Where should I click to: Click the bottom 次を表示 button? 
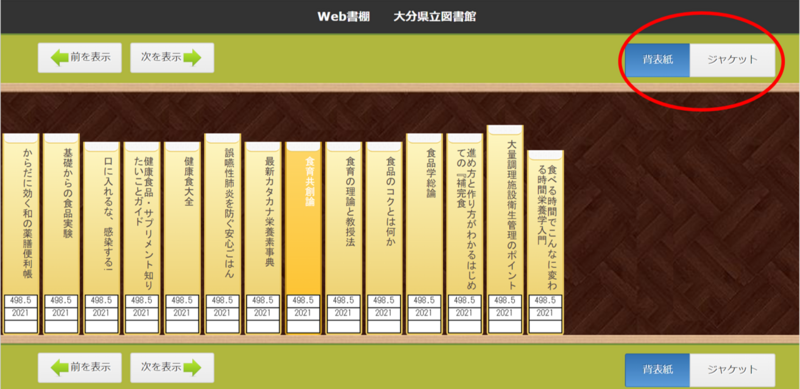(172, 368)
